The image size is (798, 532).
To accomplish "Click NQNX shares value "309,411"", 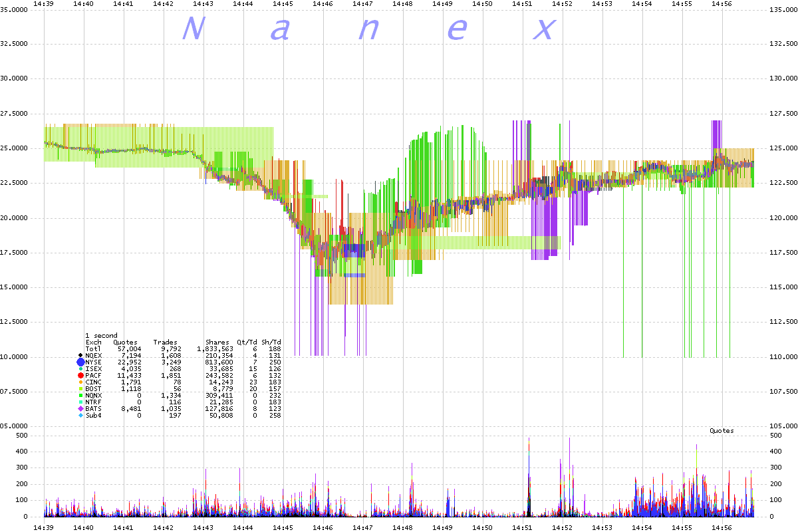I will pyautogui.click(x=219, y=395).
